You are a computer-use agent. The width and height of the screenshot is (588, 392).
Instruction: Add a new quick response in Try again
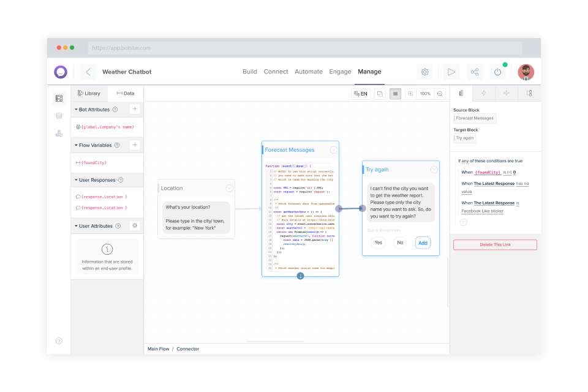pyautogui.click(x=423, y=243)
